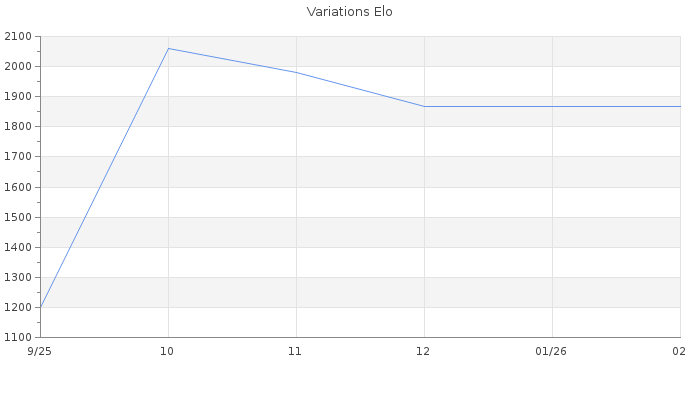
Task: Select the 2000 label on the y-axis
Action: (17, 67)
